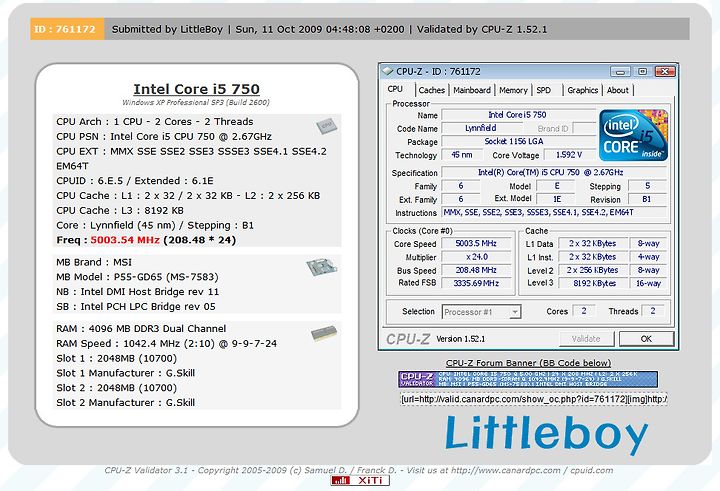Open the CPU-Z forum banner image

[x=528, y=379]
